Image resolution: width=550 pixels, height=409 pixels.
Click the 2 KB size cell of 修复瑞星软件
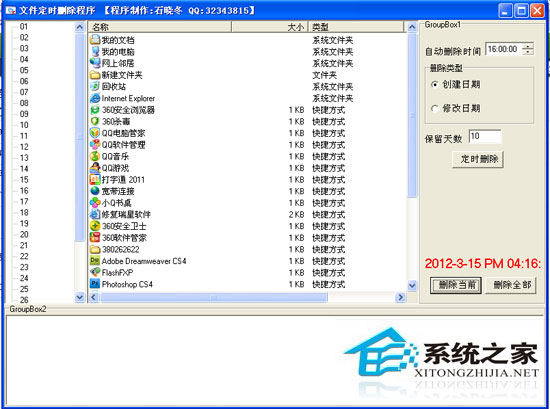[296, 214]
